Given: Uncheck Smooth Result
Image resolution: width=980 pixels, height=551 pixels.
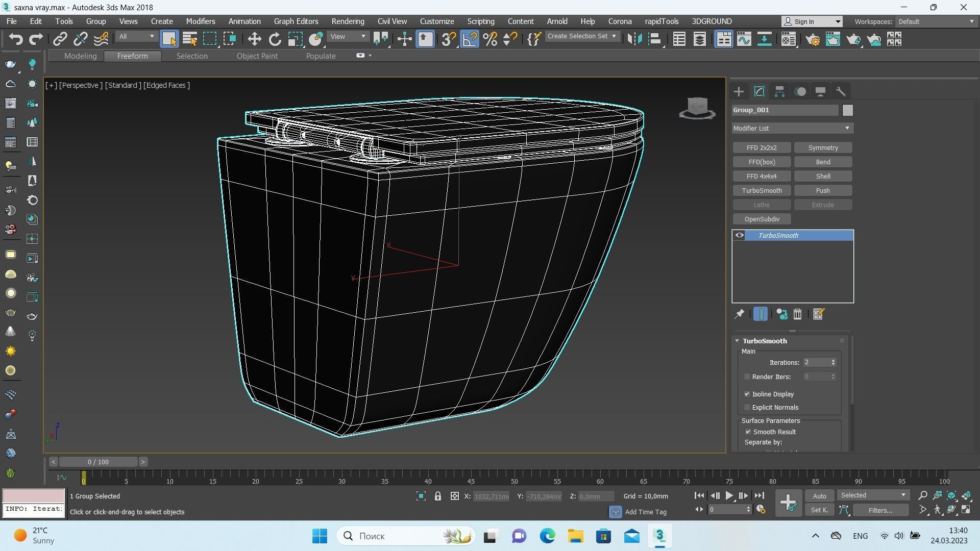Looking at the screenshot, I should click(748, 432).
